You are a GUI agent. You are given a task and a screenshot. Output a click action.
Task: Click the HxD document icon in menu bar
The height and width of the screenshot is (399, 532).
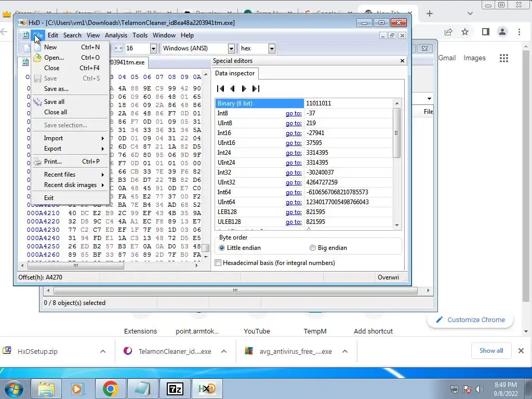click(25, 35)
